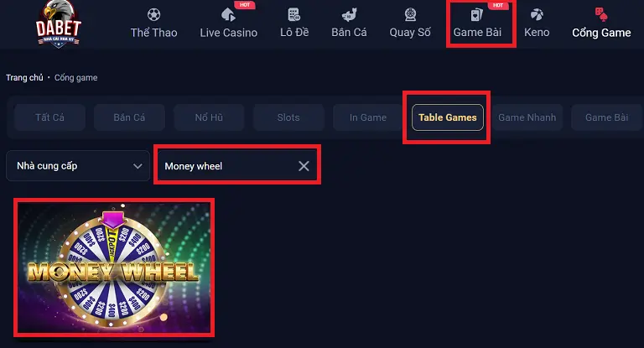Choose the Bắn Cá fish icon
The image size is (644, 348).
349,15
